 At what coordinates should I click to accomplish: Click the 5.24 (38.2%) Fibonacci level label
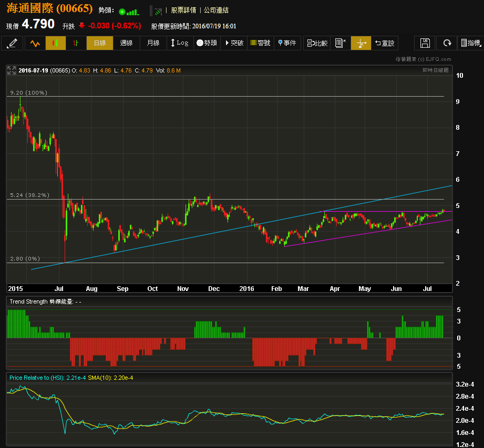[29, 195]
